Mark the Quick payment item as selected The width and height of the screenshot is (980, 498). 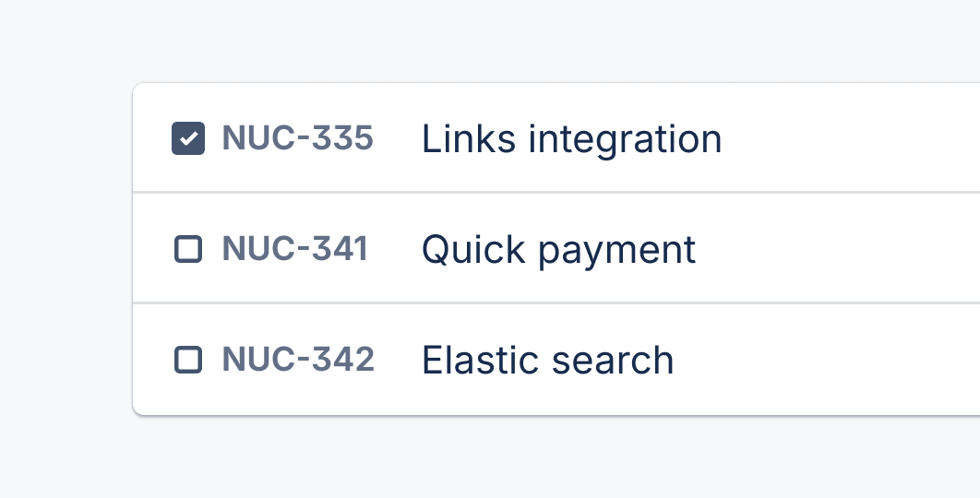tap(188, 249)
